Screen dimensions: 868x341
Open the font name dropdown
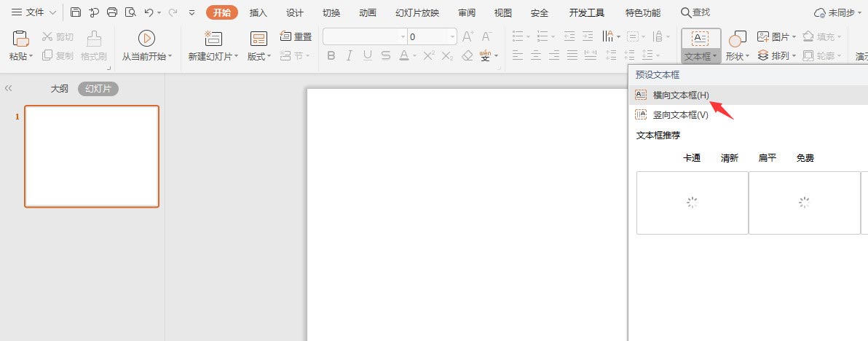point(403,37)
